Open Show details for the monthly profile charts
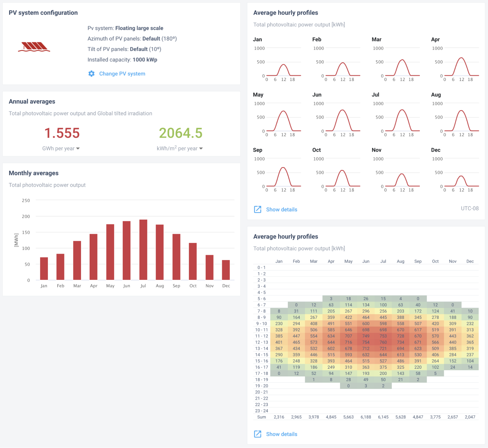The image size is (488, 448). point(281,209)
